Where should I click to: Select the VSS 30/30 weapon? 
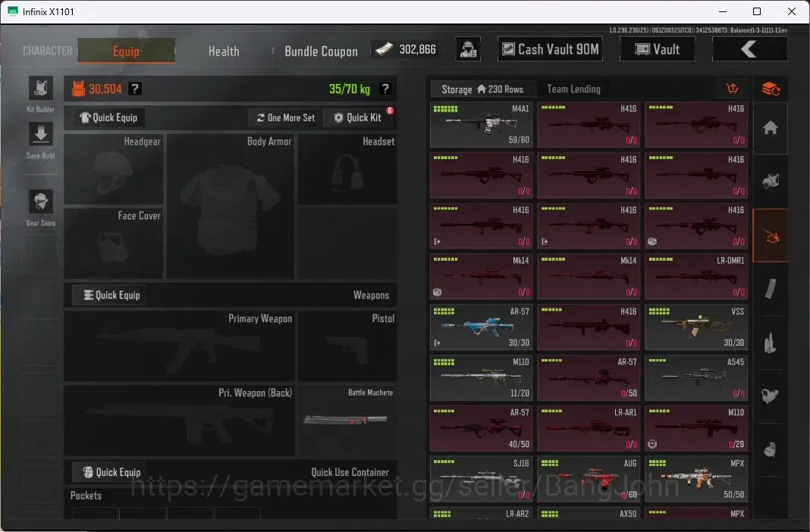tap(695, 327)
